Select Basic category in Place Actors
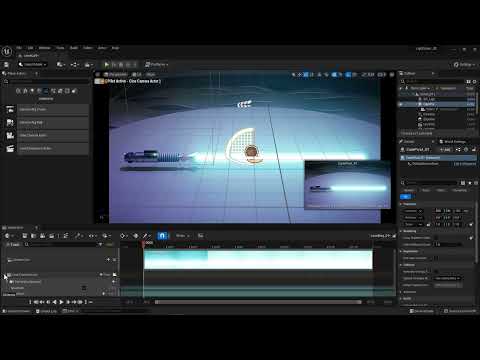This screenshot has height=360, width=480. (x=25, y=91)
